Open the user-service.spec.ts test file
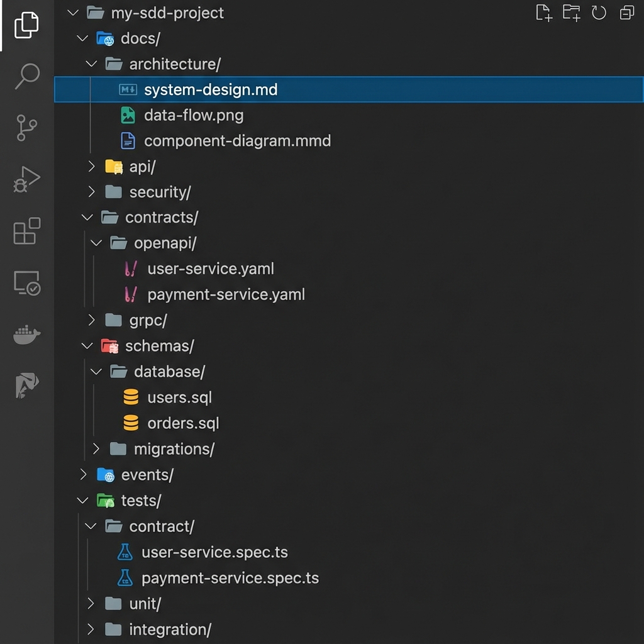 point(215,552)
